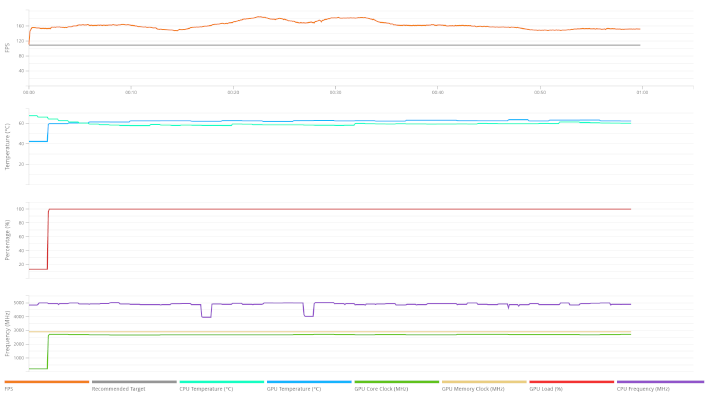Toggle GPU Temperature (°C) legend label
This screenshot has width=708, height=396.
[x=293, y=389]
